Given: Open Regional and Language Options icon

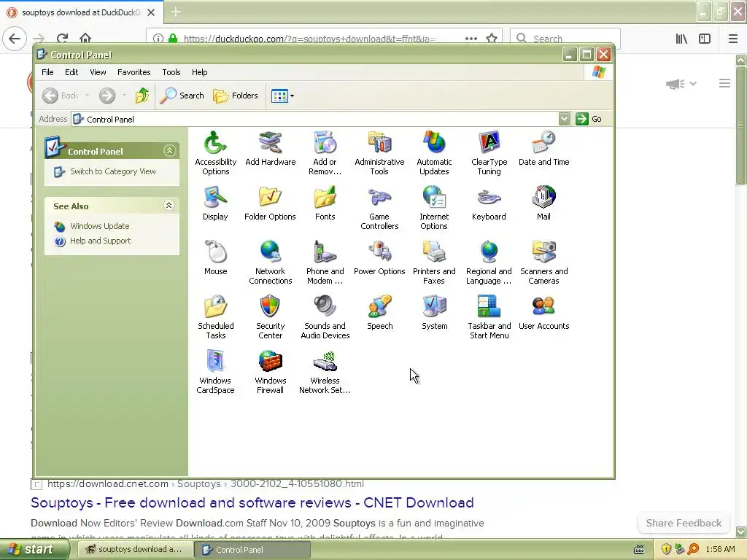Looking at the screenshot, I should 489,262.
